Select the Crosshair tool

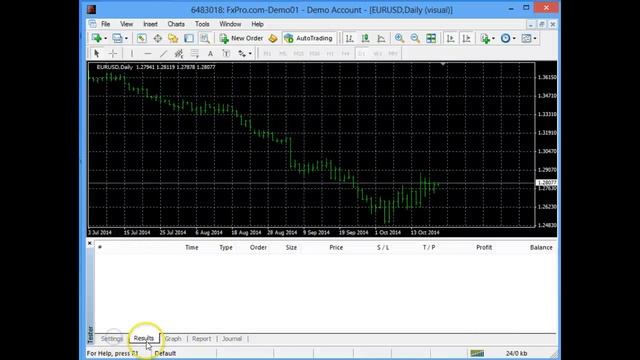(113, 53)
